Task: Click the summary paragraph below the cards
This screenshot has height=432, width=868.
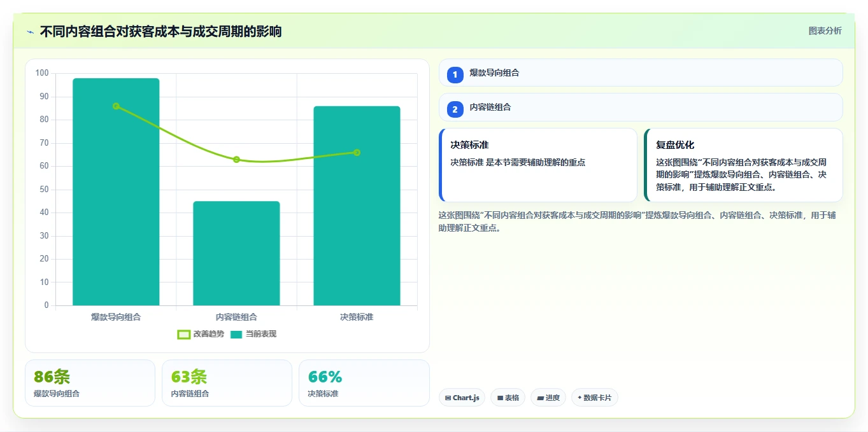Action: coord(637,221)
